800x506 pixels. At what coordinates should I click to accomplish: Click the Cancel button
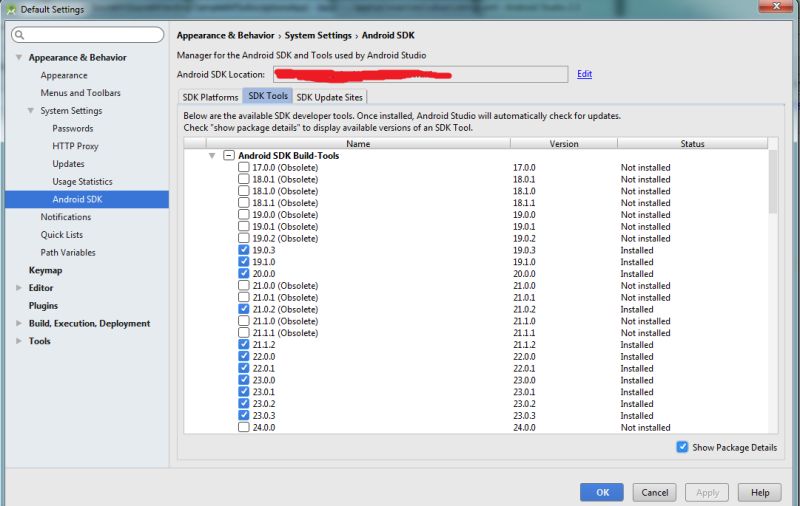[655, 492]
